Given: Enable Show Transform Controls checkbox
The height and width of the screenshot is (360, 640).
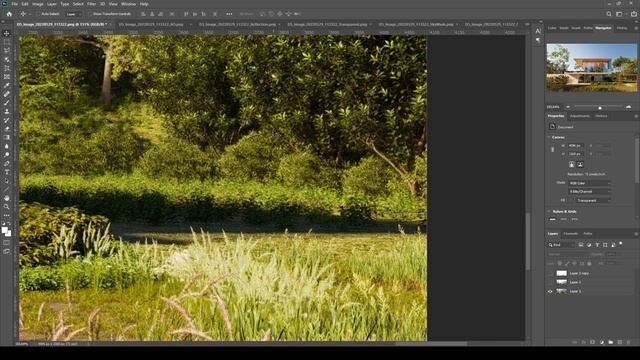Looking at the screenshot, I should (91, 14).
